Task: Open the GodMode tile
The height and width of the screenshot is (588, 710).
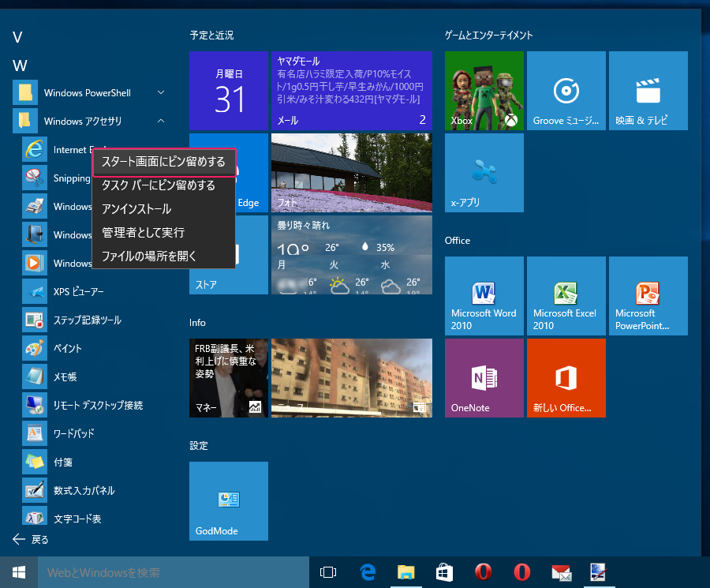Action: (x=229, y=501)
